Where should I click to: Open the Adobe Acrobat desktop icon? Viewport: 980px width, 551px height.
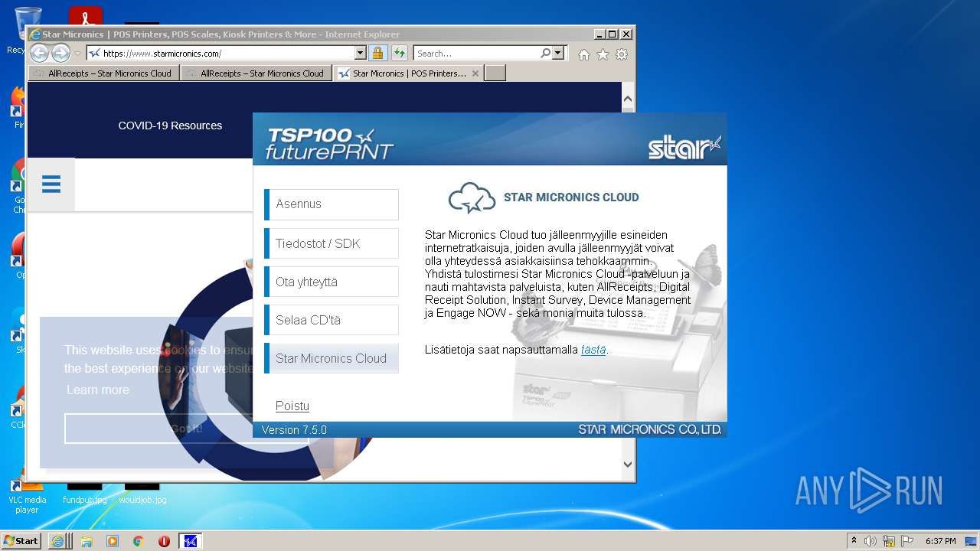[85, 15]
